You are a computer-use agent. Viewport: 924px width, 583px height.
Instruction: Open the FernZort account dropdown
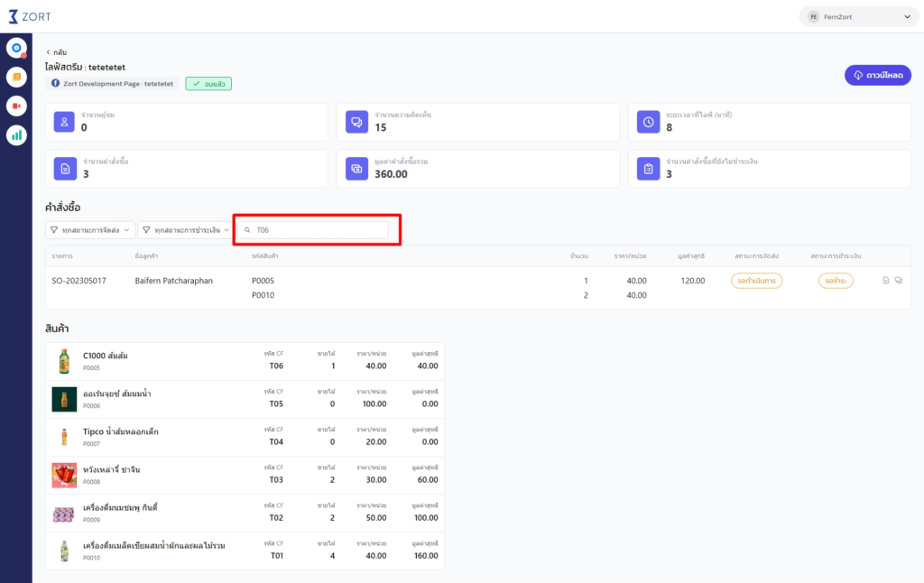click(858, 16)
